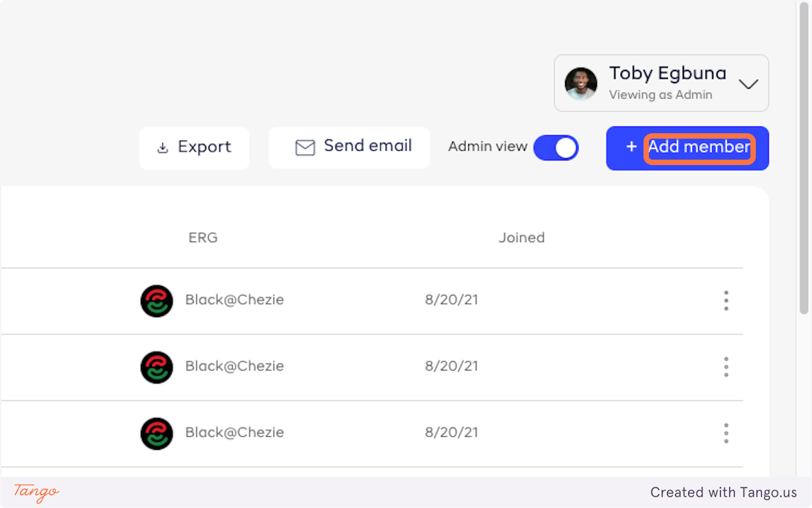Click Black@Chezie logo in first row
The image size is (812, 508).
click(x=156, y=300)
